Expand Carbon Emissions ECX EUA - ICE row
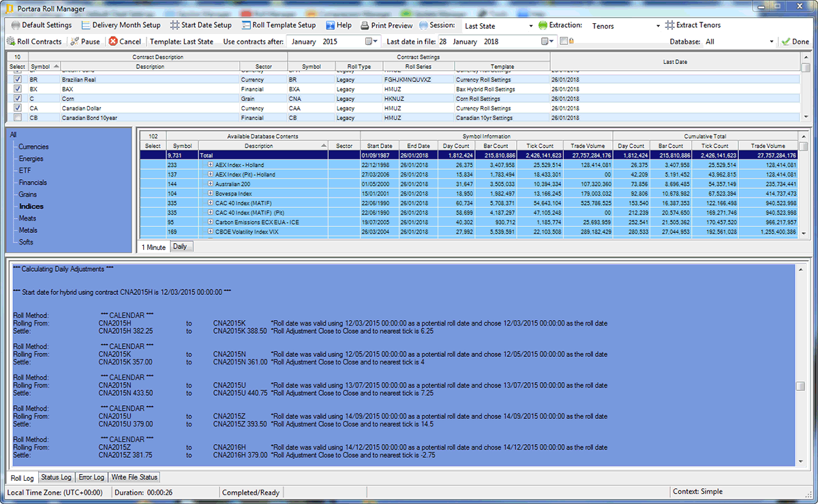 pyautogui.click(x=211, y=222)
